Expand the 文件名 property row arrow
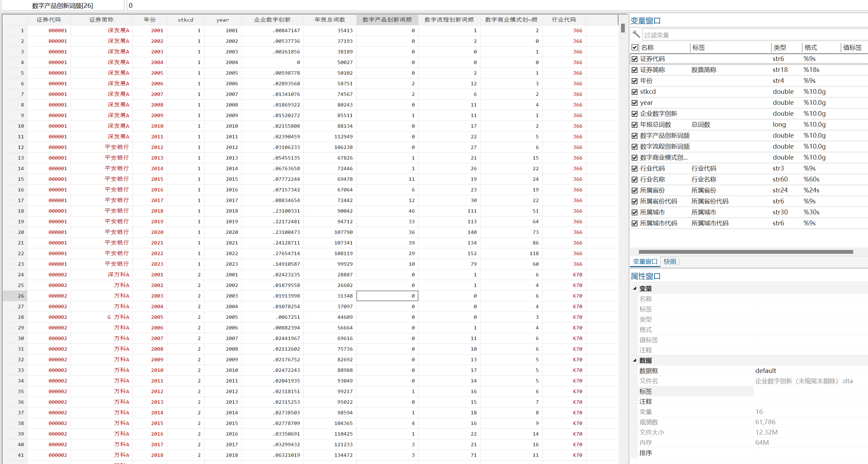The image size is (868, 464). [x=634, y=381]
